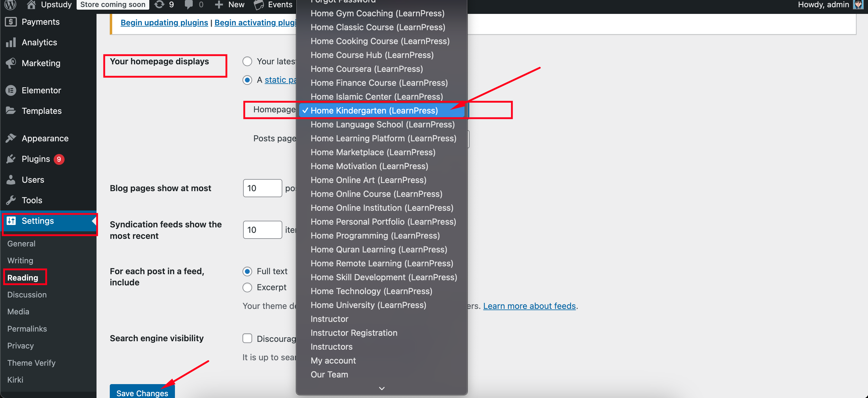The height and width of the screenshot is (398, 868).
Task: Pick Home Cooking Course (LearnPress) option
Action: tap(382, 41)
